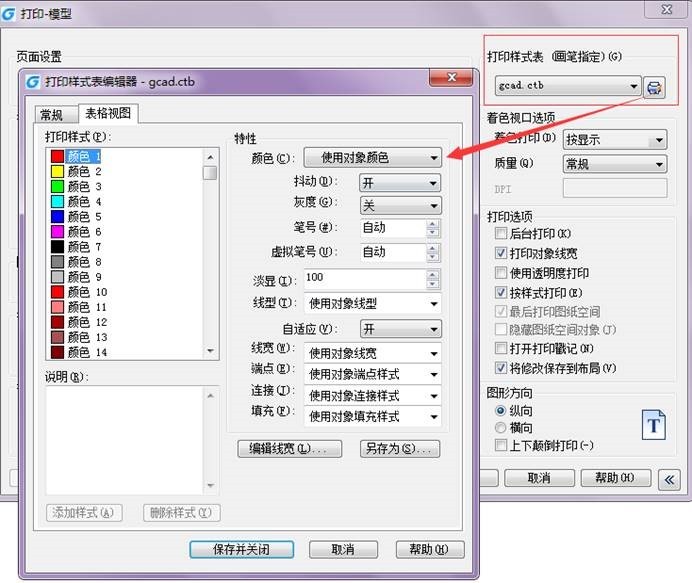Switch to the 常规 tab
Viewport: 692px width, 583px height.
[51, 115]
